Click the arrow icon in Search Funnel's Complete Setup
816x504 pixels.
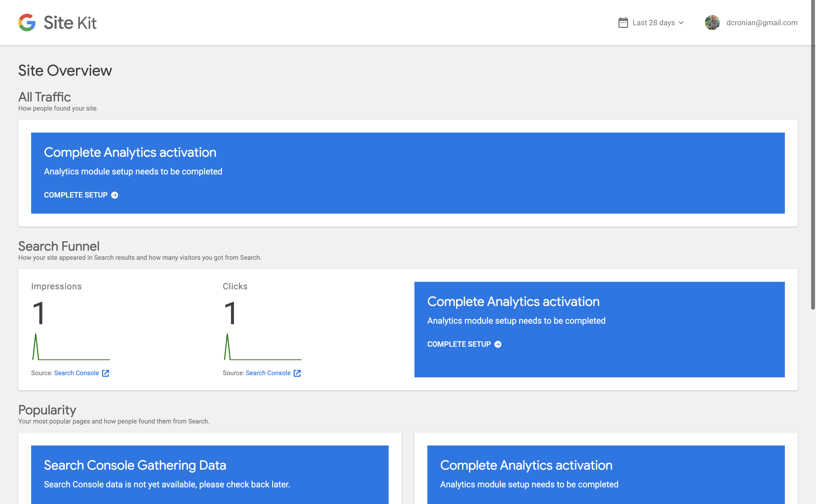click(x=498, y=344)
